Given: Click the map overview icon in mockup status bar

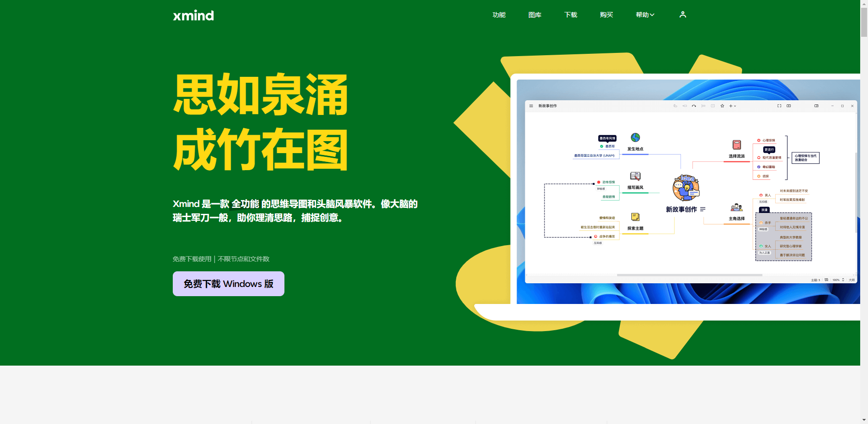Looking at the screenshot, I should [827, 280].
